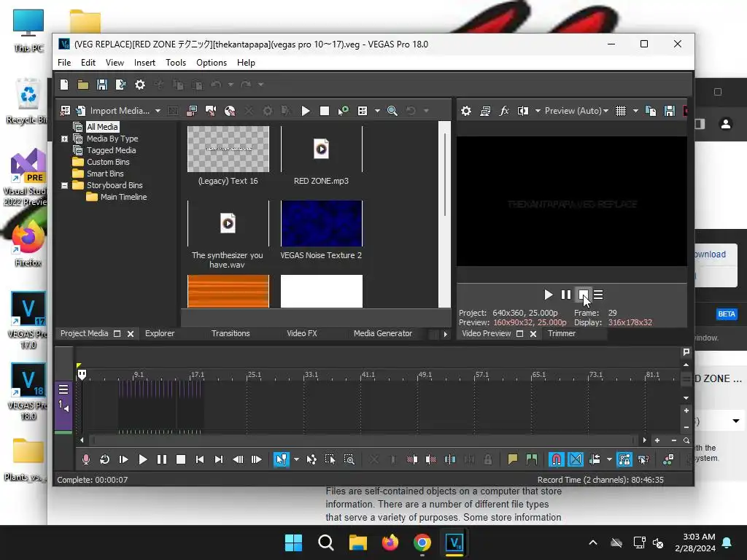Select the VEGAS Noise Texture 2 thumbnail
Image resolution: width=747 pixels, height=560 pixels.
tap(322, 224)
